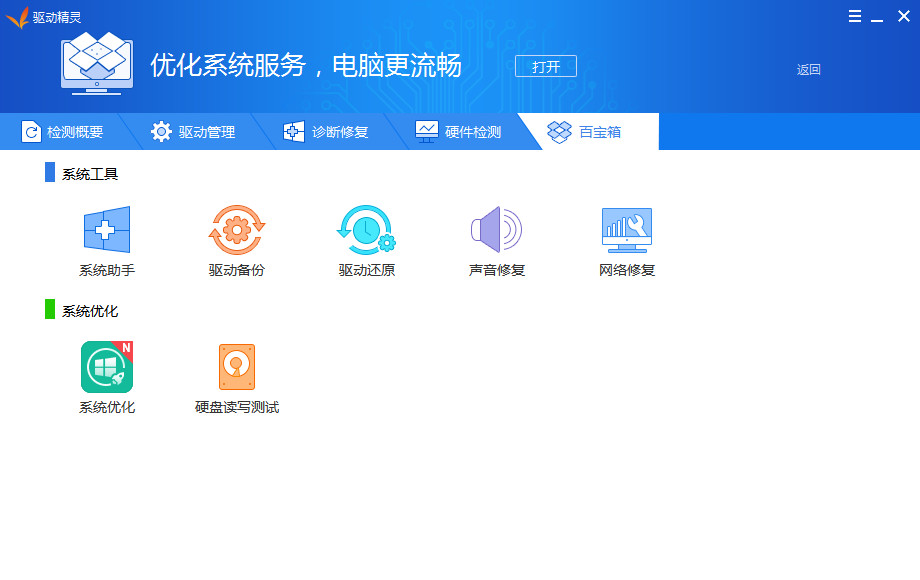Launch the 驱动备份 tool icon
The height and width of the screenshot is (580, 920).
(237, 229)
